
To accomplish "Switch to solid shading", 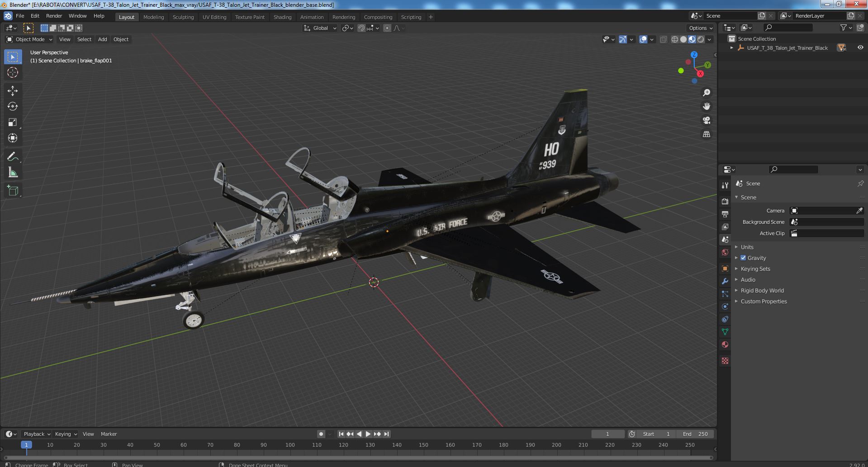I will (683, 39).
